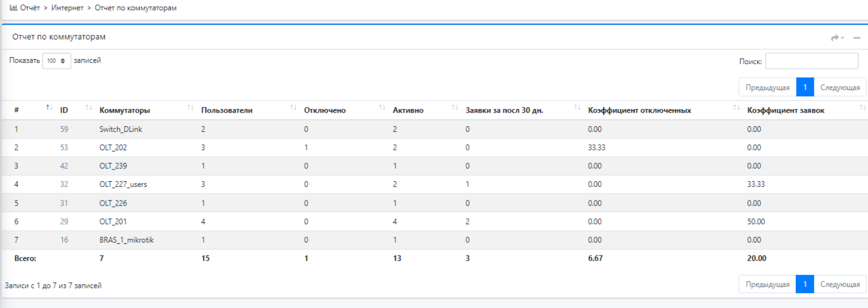
Task: Sort by ID column arrows icon
Action: click(x=88, y=108)
